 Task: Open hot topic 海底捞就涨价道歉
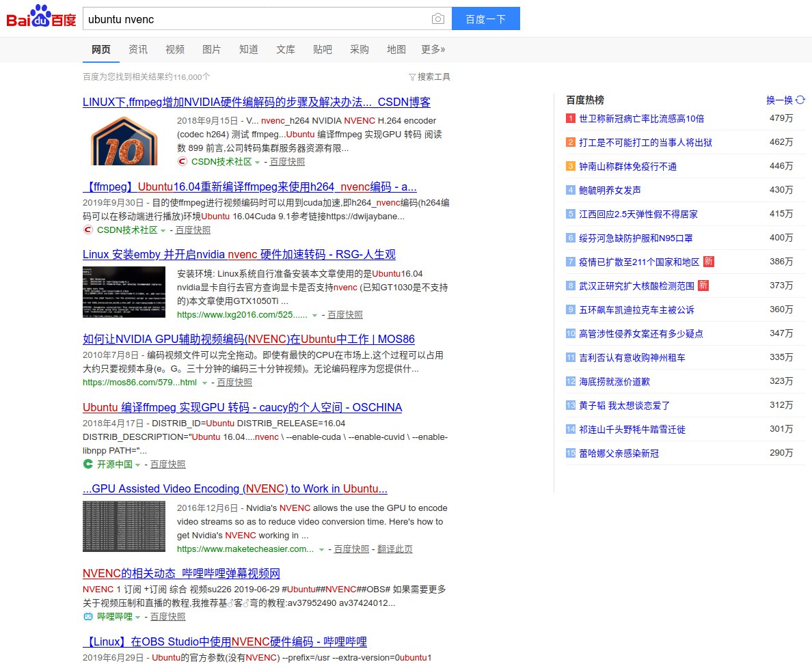(614, 381)
